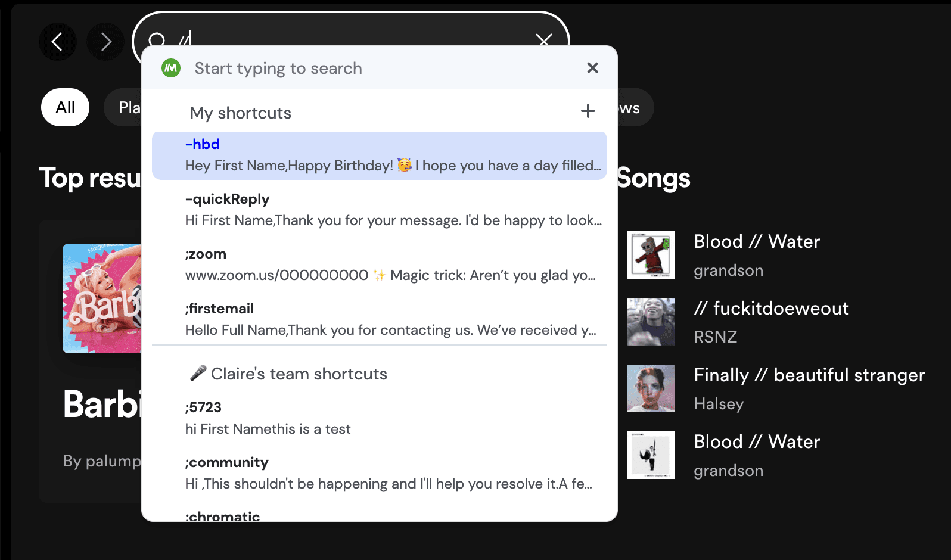This screenshot has width=951, height=560.
Task: Click the My shortcuts heading
Action: [241, 113]
